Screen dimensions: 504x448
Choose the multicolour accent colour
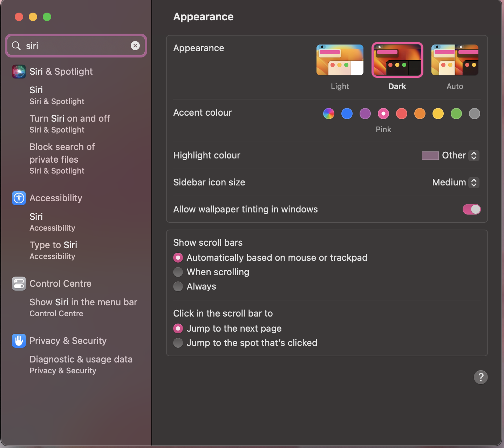click(x=329, y=114)
